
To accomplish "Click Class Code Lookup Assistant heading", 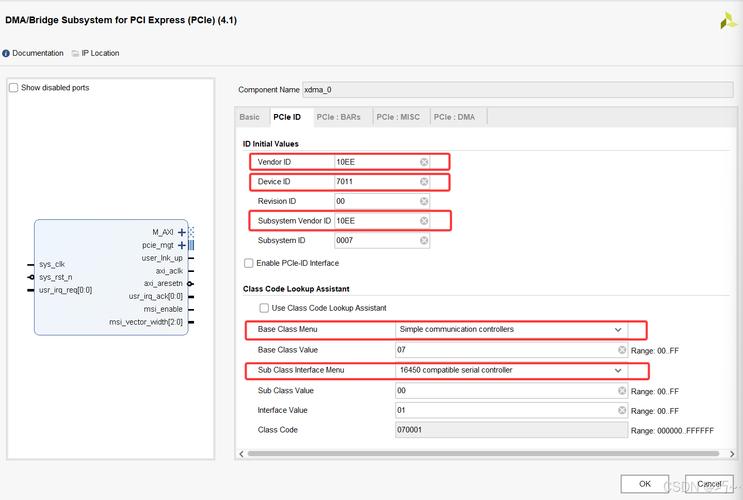I will pos(296,289).
